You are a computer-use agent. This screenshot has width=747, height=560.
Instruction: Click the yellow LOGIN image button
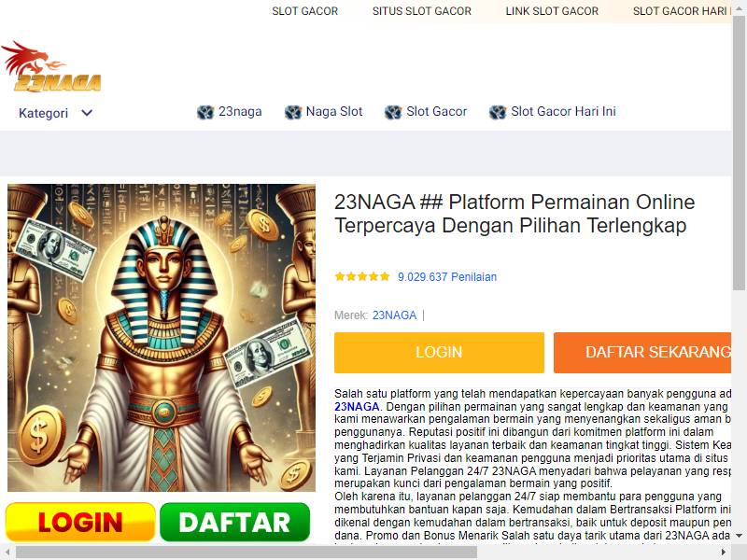(x=80, y=522)
